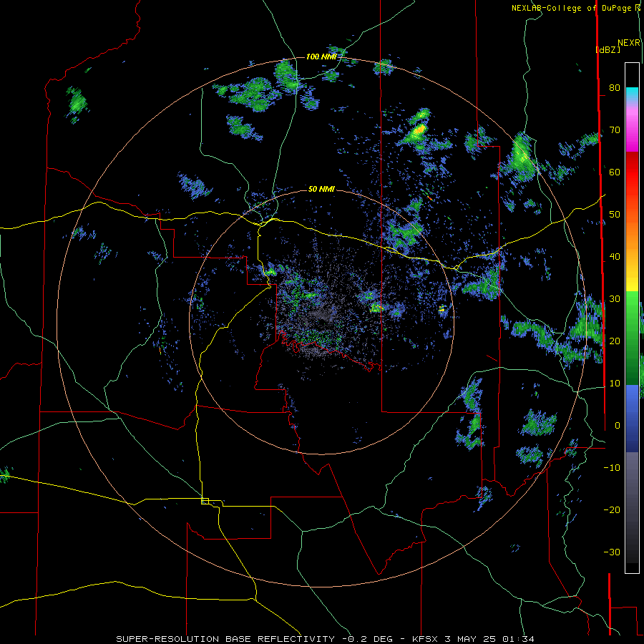Click the 01:34 timestamp text
Viewport: 644px width, 644px height.
pos(518,639)
